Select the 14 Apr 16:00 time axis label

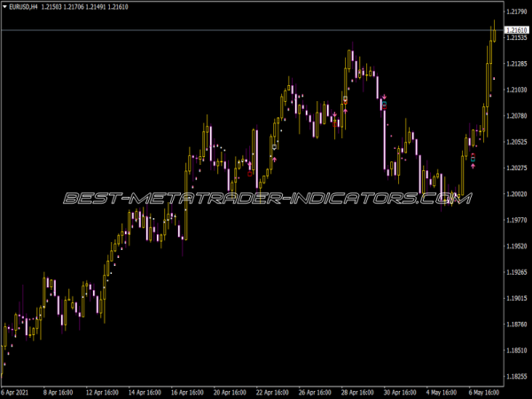click(x=146, y=391)
